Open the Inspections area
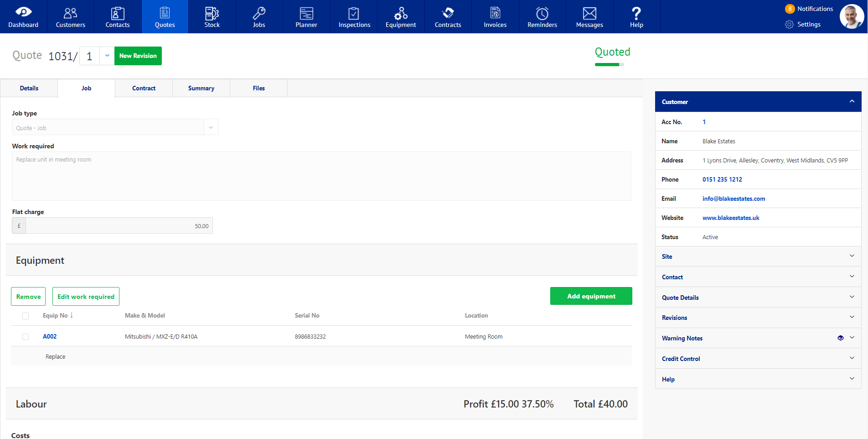868x439 pixels. coord(354,16)
